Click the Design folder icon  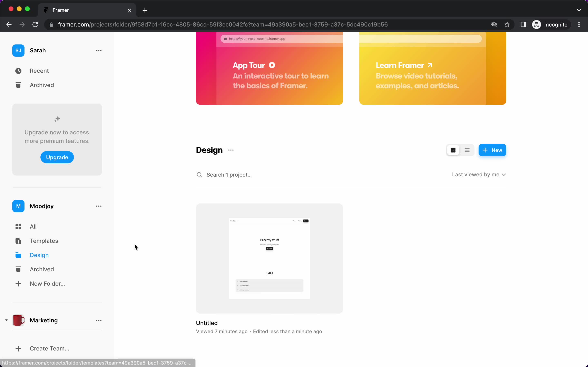point(18,254)
